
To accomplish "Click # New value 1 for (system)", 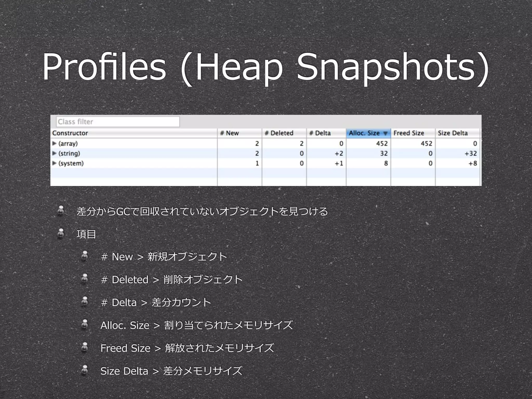I will [x=257, y=163].
